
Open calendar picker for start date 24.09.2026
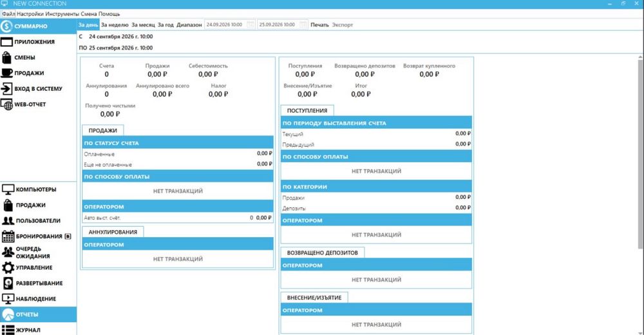pos(251,24)
